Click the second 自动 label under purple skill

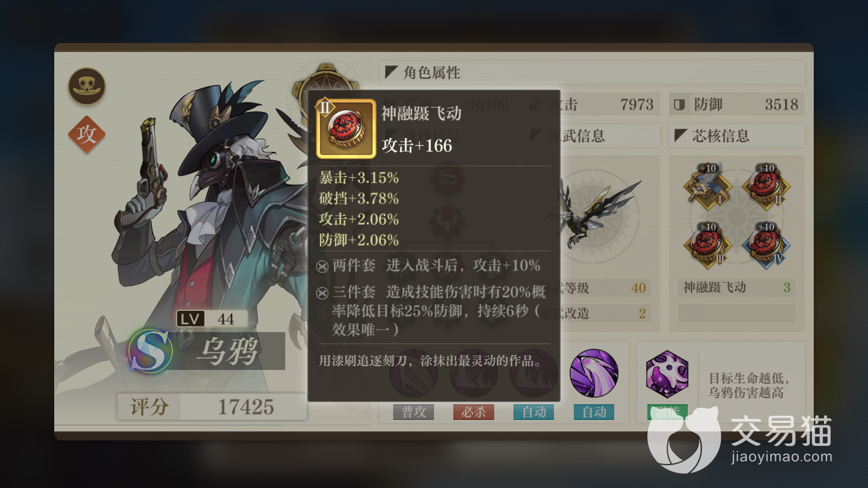594,412
